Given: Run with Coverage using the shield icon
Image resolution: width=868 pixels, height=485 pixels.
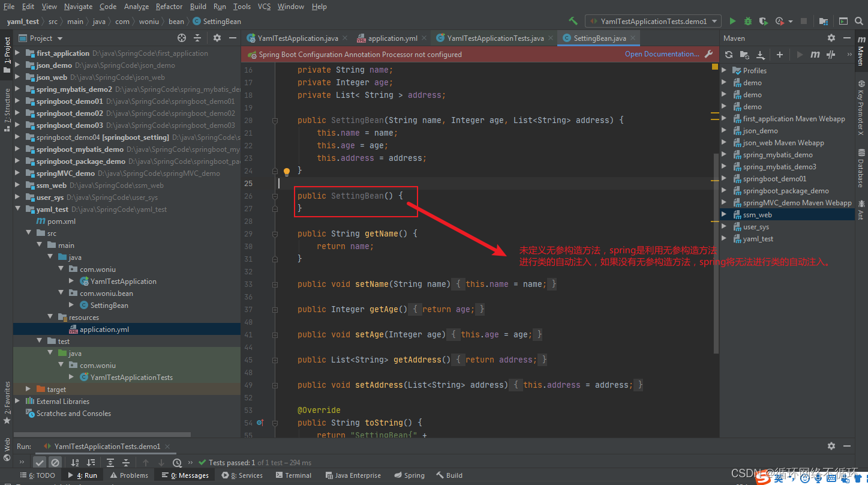Looking at the screenshot, I should pos(762,20).
